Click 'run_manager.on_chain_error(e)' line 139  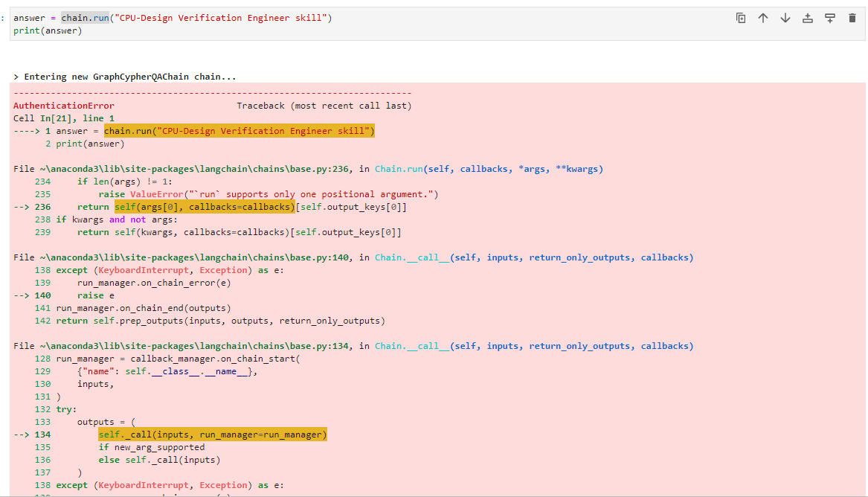(154, 283)
